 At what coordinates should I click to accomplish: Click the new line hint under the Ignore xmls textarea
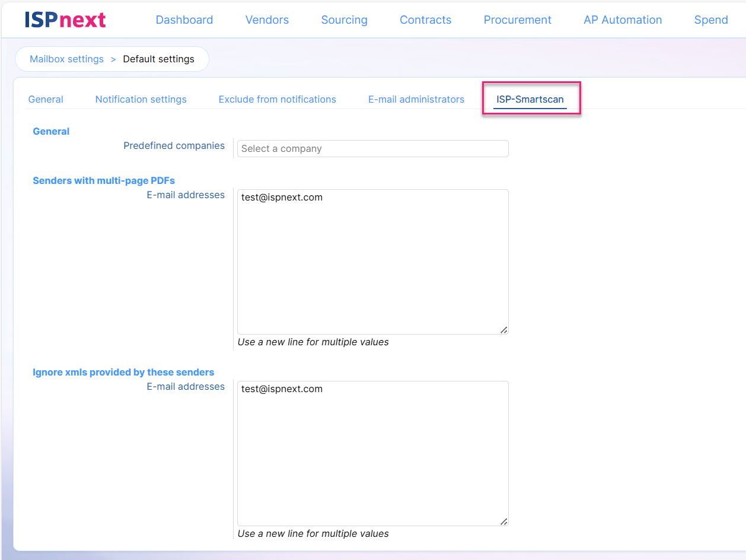pyautogui.click(x=313, y=533)
